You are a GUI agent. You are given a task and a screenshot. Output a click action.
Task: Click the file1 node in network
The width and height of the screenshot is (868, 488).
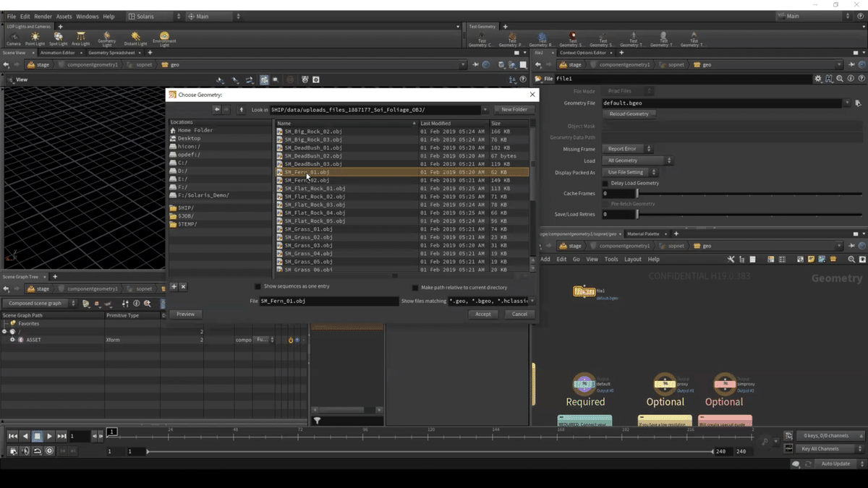[x=584, y=291]
